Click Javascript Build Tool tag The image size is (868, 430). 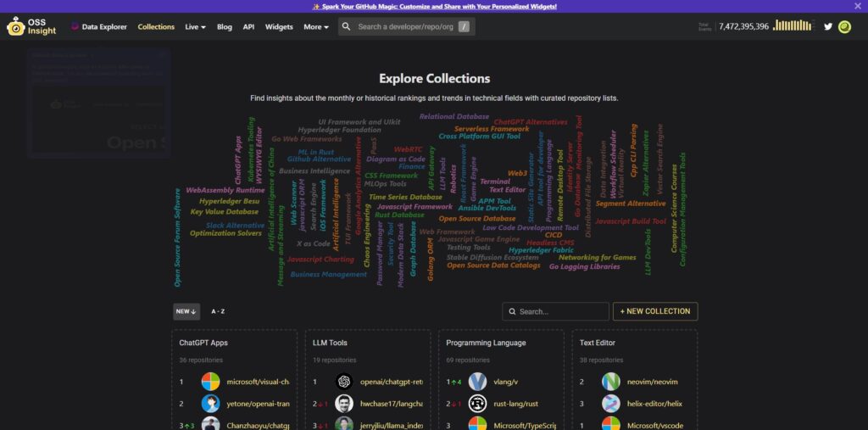631,221
